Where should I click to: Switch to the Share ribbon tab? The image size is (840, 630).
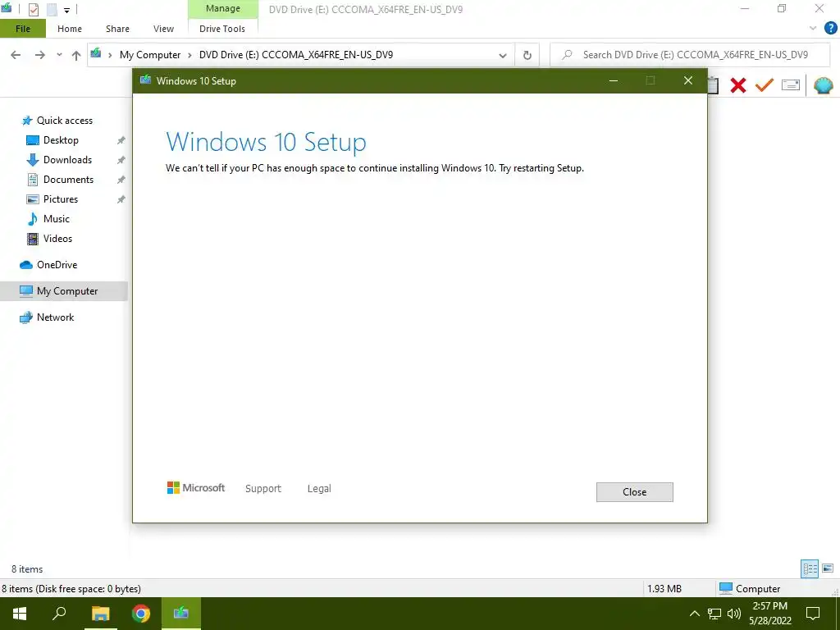tap(117, 29)
